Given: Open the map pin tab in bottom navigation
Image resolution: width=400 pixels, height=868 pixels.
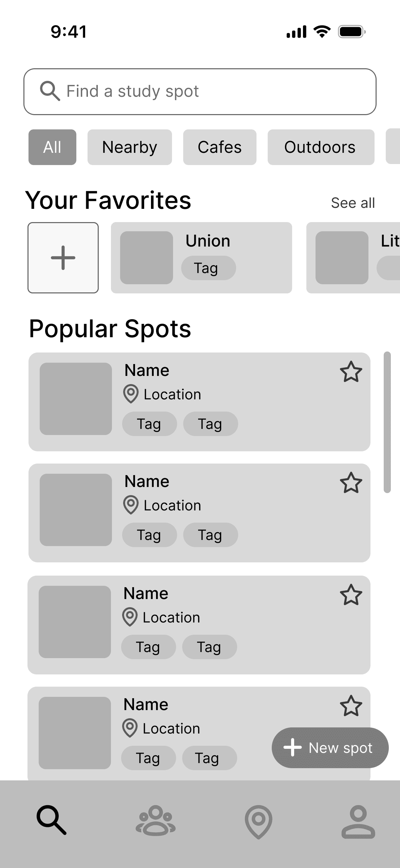Looking at the screenshot, I should [x=259, y=822].
